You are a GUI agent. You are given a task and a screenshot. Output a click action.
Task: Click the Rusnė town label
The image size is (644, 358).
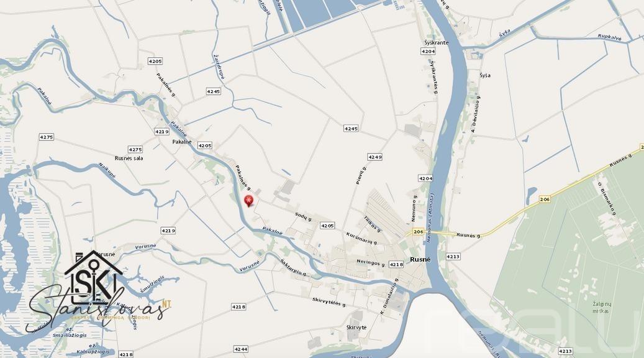click(x=420, y=260)
